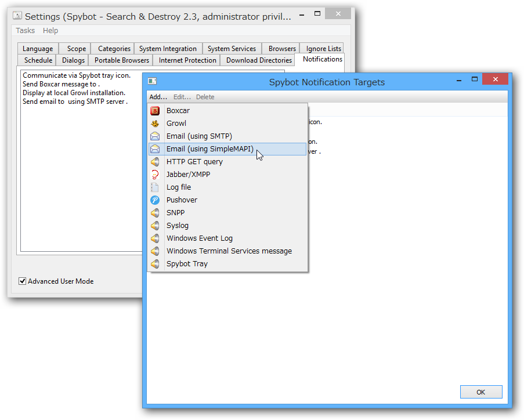The image size is (524, 420).
Task: Click the Jabber/XMPP lightbulb icon
Action: coord(155,175)
